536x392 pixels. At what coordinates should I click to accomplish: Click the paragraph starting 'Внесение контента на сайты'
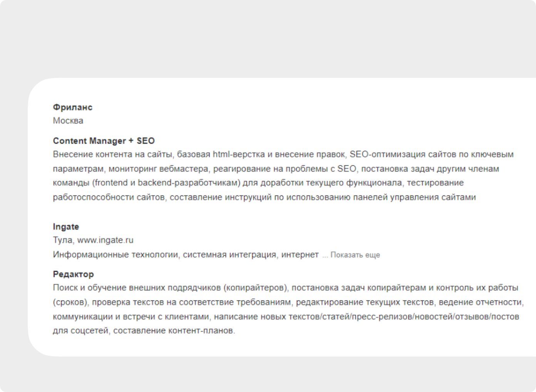coord(283,176)
